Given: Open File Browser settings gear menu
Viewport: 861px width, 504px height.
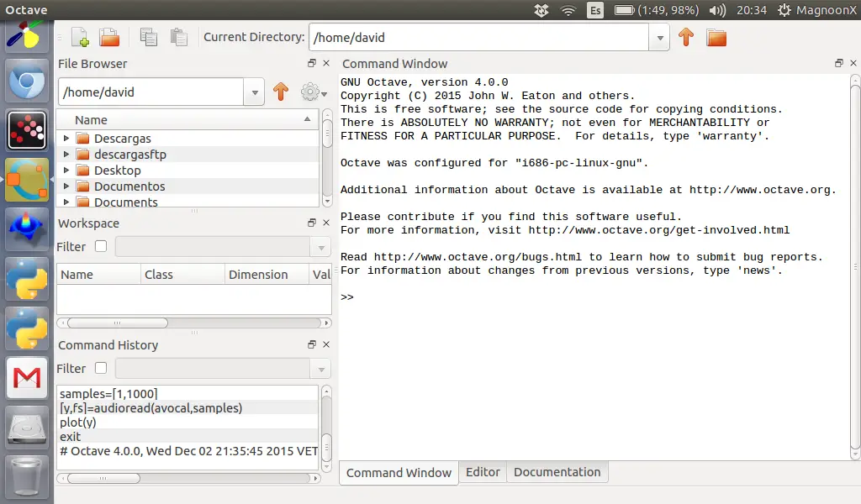Looking at the screenshot, I should (x=314, y=92).
